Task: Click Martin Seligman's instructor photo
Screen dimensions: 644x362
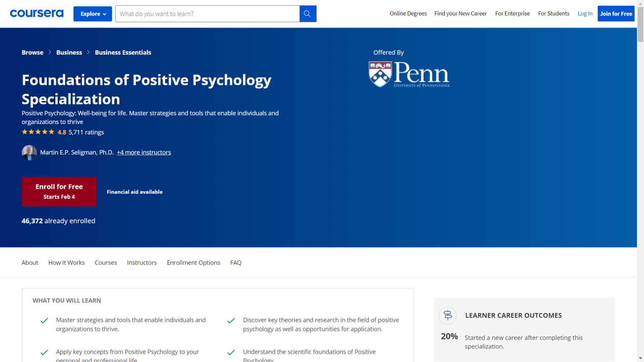Action: pos(29,153)
